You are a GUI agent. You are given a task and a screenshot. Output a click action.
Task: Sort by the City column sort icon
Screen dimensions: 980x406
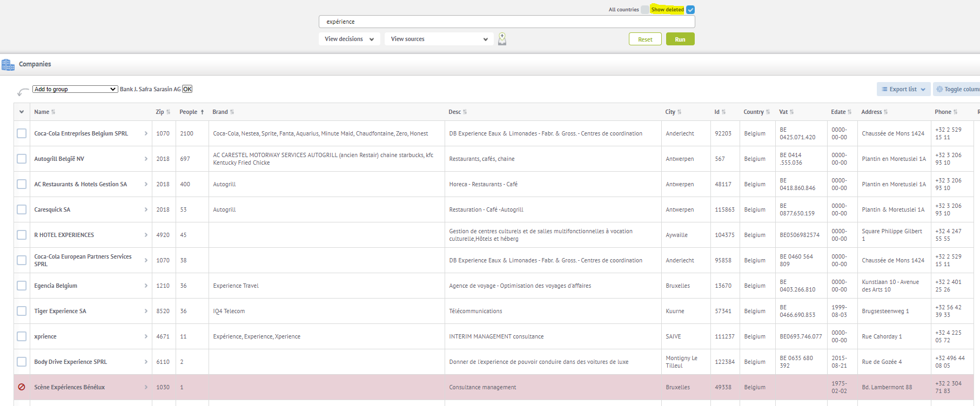point(679,112)
